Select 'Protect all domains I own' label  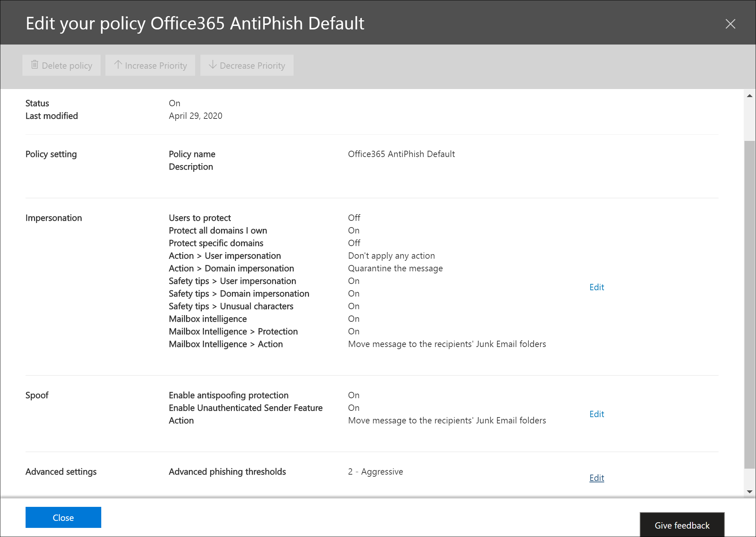[x=218, y=231]
